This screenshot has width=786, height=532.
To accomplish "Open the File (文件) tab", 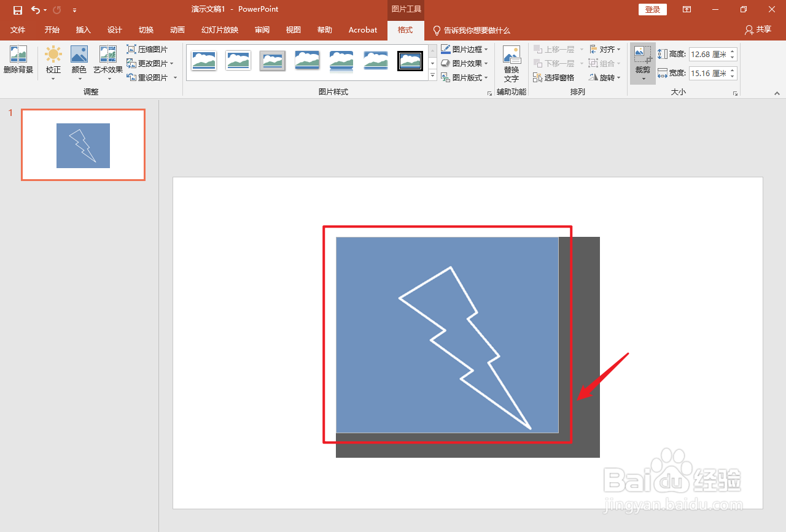I will (x=18, y=30).
